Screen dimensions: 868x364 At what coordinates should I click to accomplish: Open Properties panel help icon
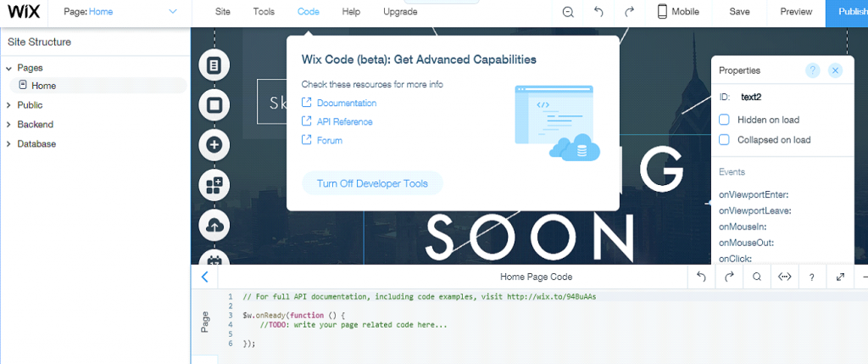click(x=813, y=70)
